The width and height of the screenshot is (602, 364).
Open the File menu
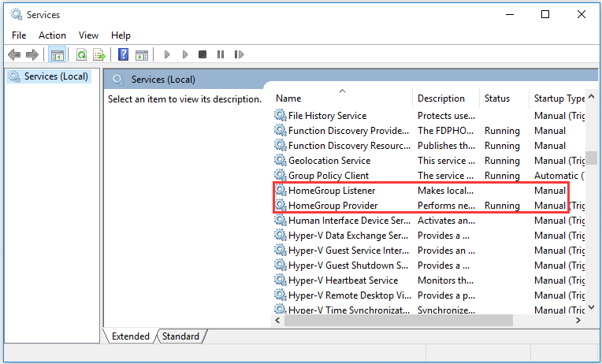point(19,35)
